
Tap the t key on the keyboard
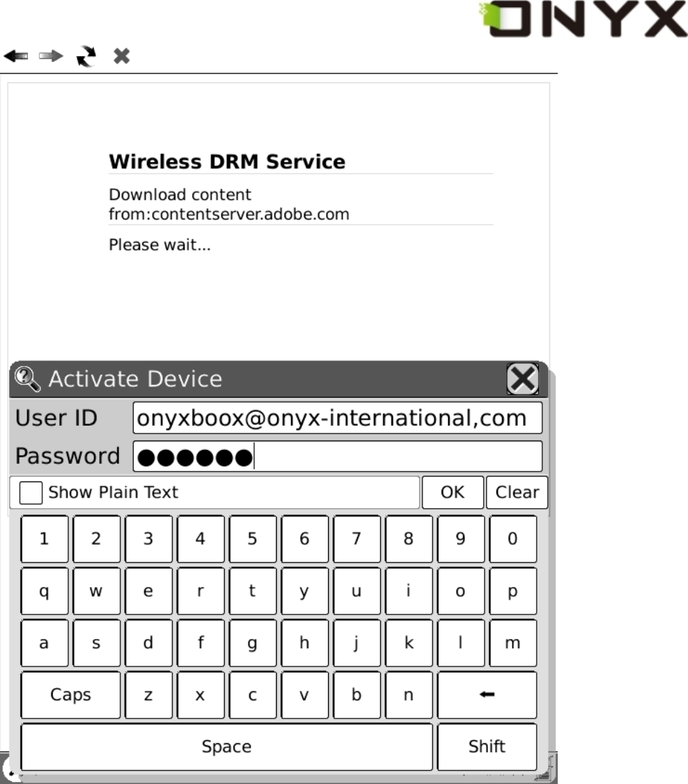pos(253,591)
